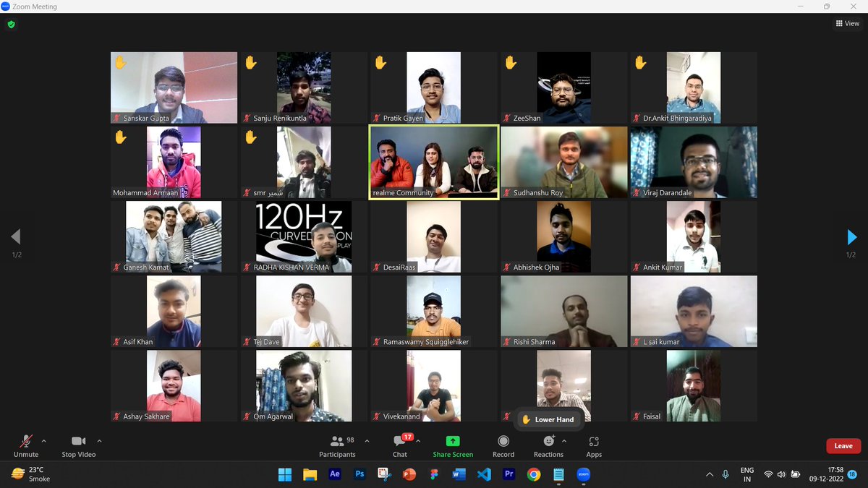The width and height of the screenshot is (868, 488).
Task: Open the Chat panel
Action: (400, 446)
